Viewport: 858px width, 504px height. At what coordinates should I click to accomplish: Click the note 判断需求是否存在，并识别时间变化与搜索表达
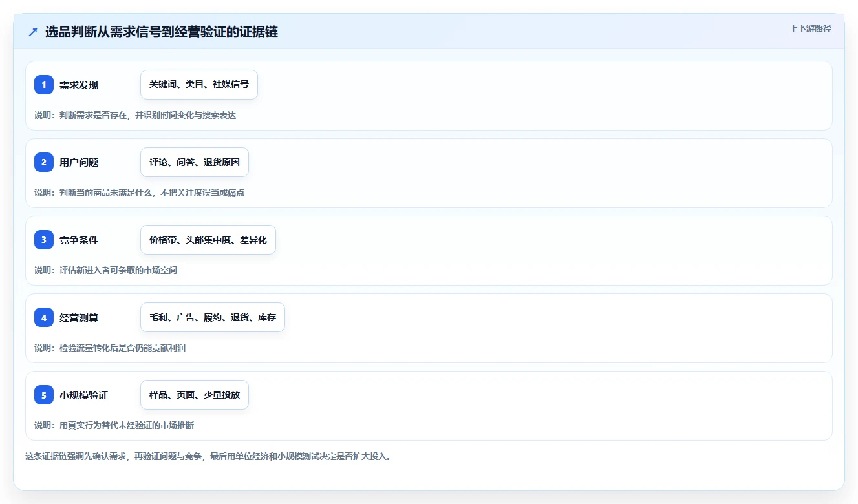click(x=135, y=115)
